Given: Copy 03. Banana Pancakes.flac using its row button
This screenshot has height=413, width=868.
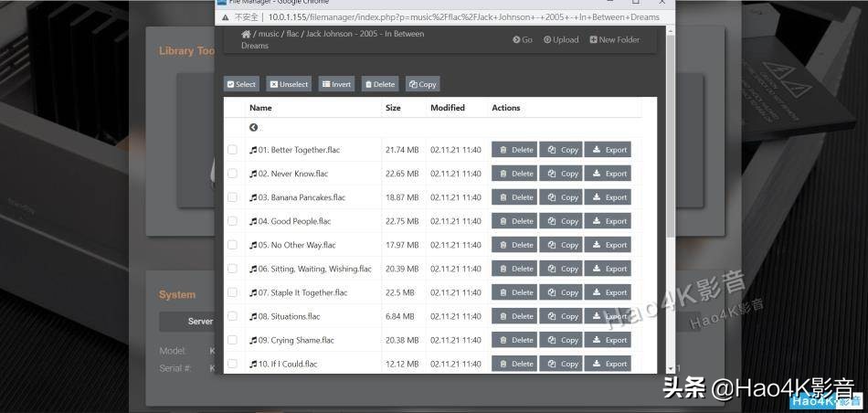Looking at the screenshot, I should click(x=561, y=197).
